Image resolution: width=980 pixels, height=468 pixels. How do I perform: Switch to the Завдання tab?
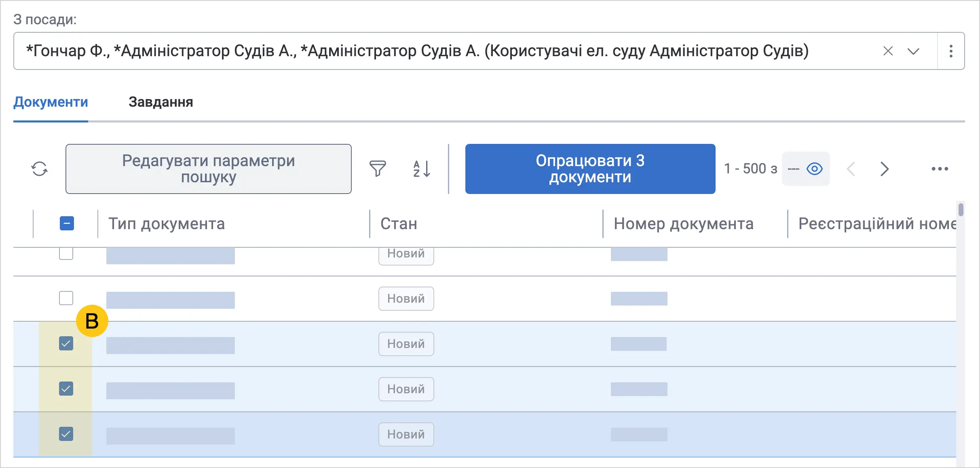click(x=161, y=102)
